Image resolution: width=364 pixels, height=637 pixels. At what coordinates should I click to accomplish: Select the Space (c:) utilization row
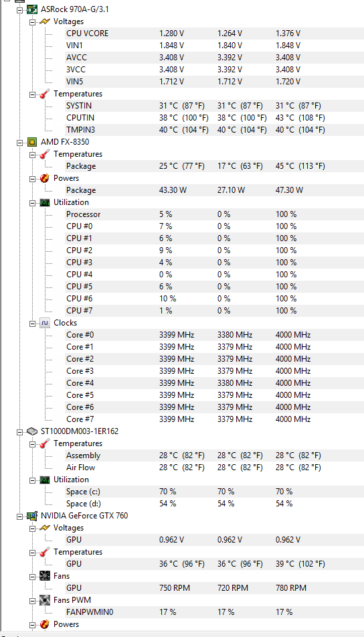click(215, 492)
